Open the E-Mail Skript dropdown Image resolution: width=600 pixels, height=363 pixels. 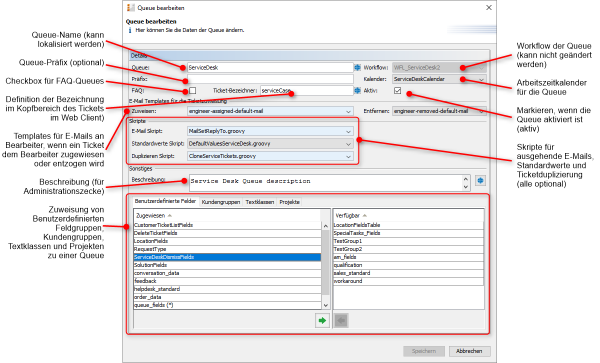click(x=270, y=131)
